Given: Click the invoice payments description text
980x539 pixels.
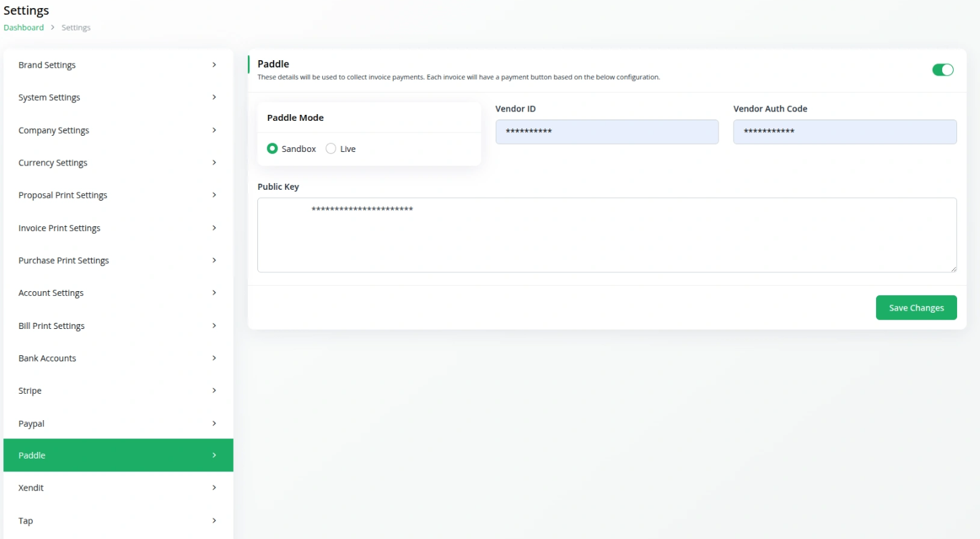Looking at the screenshot, I should [x=459, y=77].
